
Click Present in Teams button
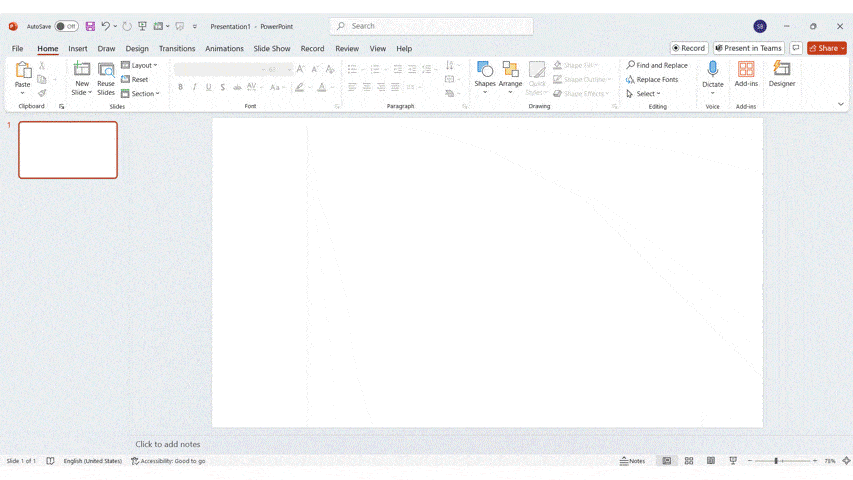tap(749, 48)
